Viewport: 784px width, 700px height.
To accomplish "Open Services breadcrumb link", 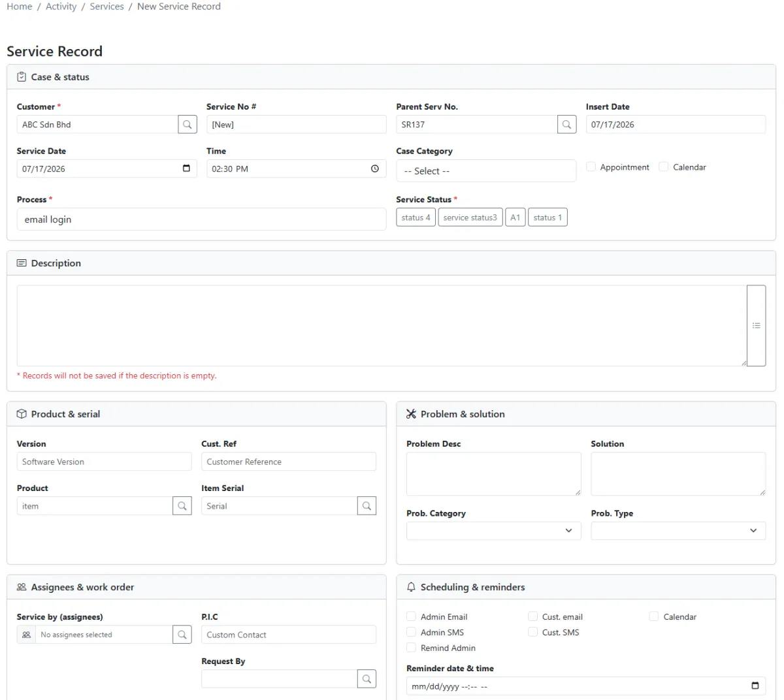I will 106,7.
